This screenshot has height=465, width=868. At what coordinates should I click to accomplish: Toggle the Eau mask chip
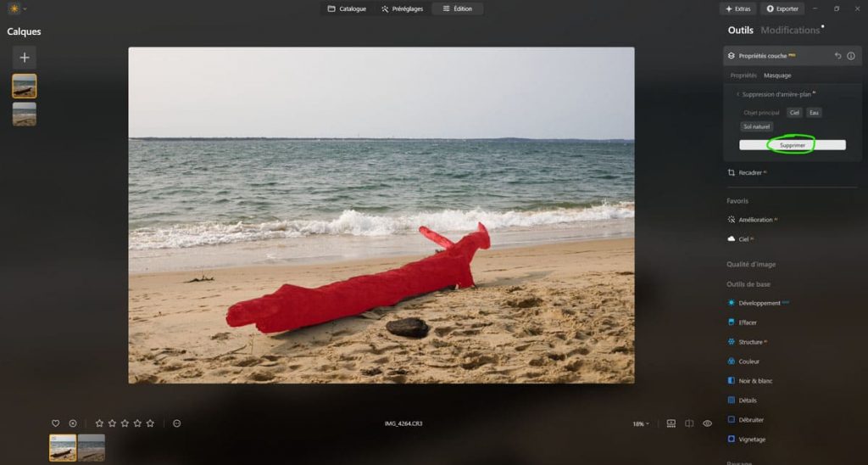(x=814, y=112)
